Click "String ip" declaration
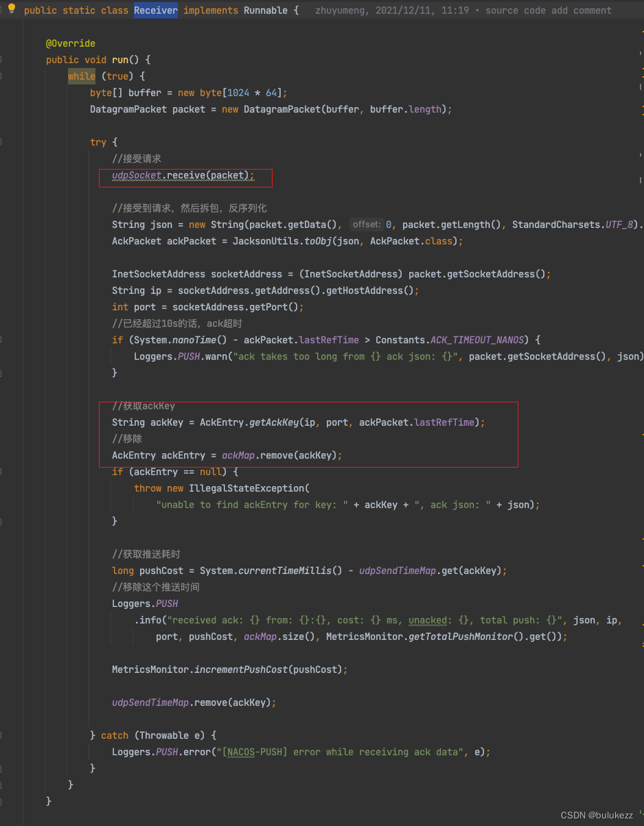644x826 pixels. pyautogui.click(x=137, y=290)
